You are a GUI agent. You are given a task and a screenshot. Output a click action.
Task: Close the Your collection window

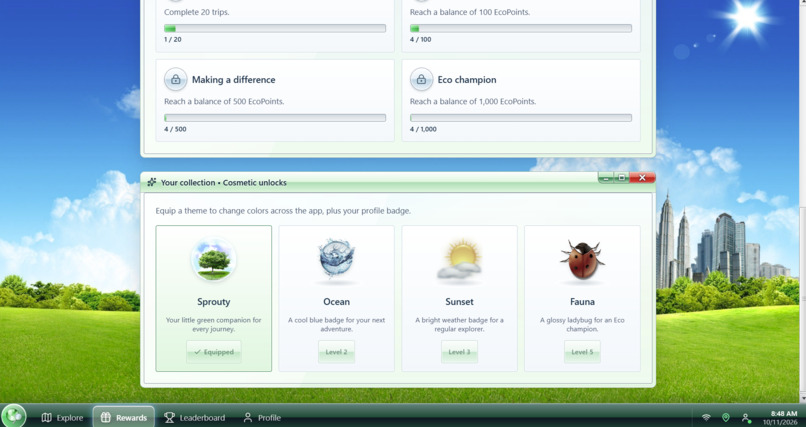pos(642,178)
